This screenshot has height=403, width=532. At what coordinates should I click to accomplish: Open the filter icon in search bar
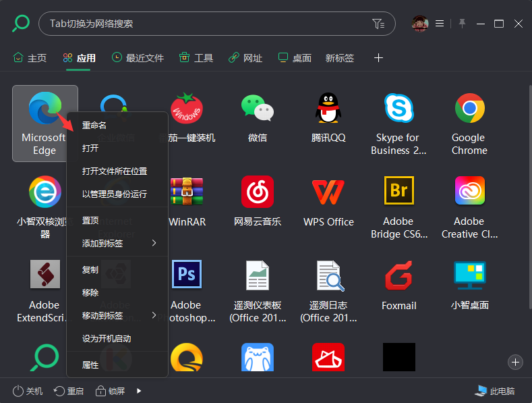click(x=378, y=24)
